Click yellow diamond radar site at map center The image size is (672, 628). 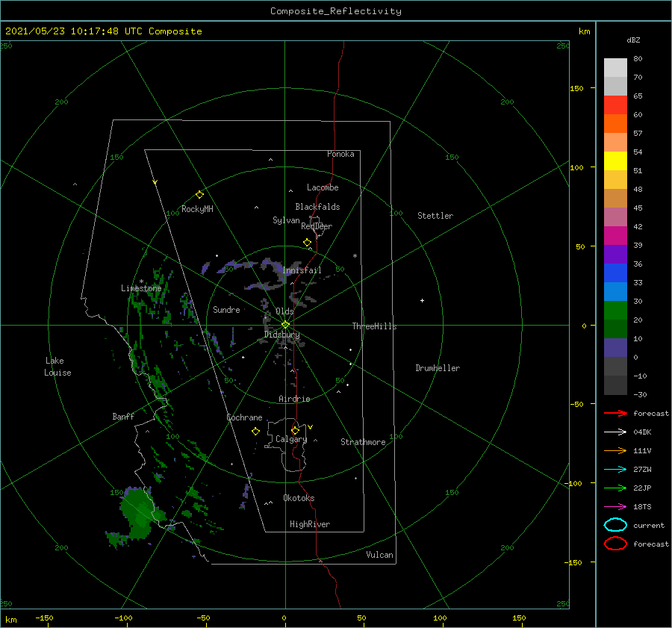pyautogui.click(x=285, y=325)
